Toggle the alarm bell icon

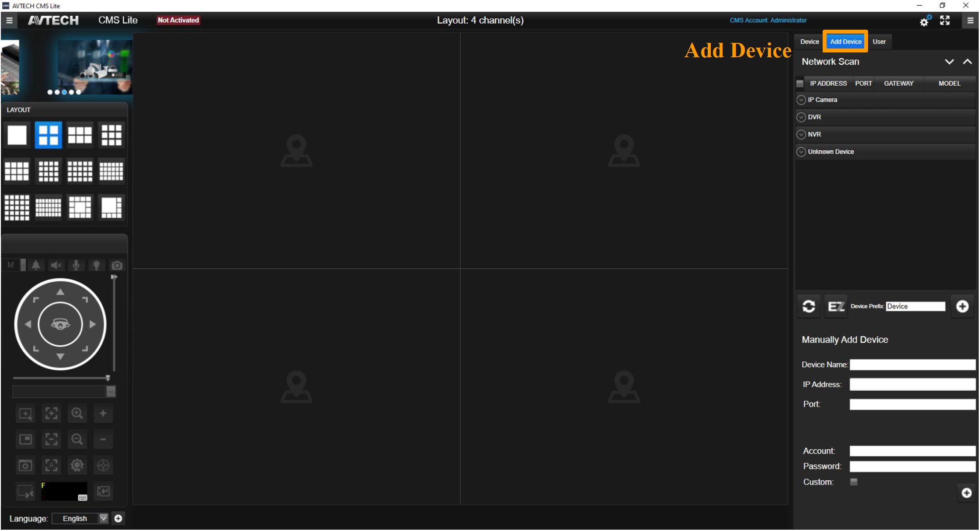click(36, 265)
